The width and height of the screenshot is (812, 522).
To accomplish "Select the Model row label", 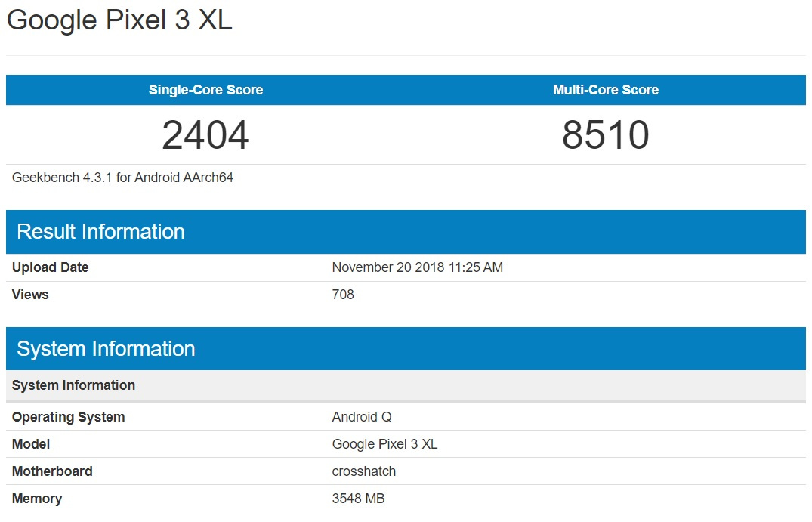I will click(31, 444).
